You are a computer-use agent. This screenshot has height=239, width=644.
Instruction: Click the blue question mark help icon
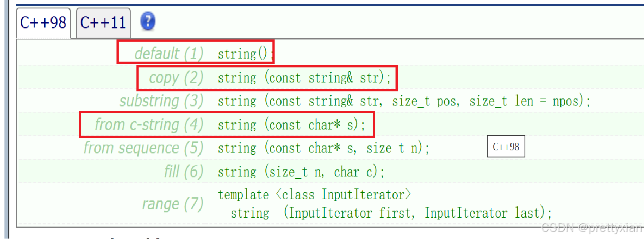[x=148, y=21]
